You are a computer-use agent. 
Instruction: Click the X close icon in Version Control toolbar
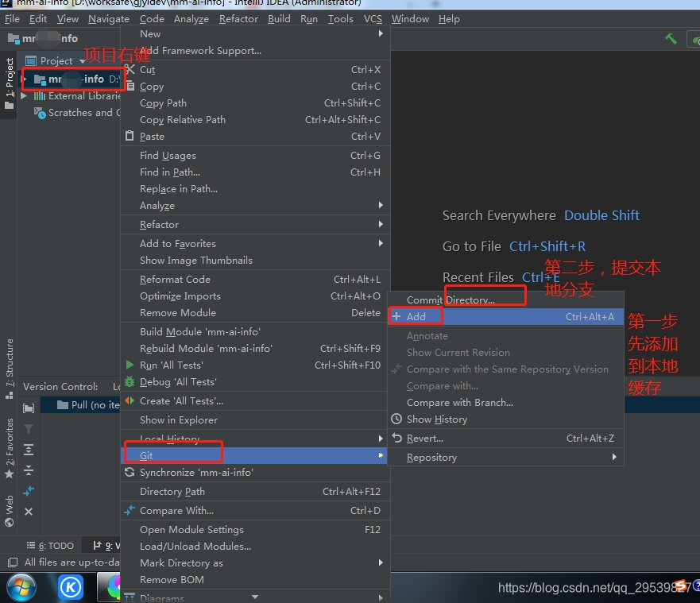tap(29, 512)
